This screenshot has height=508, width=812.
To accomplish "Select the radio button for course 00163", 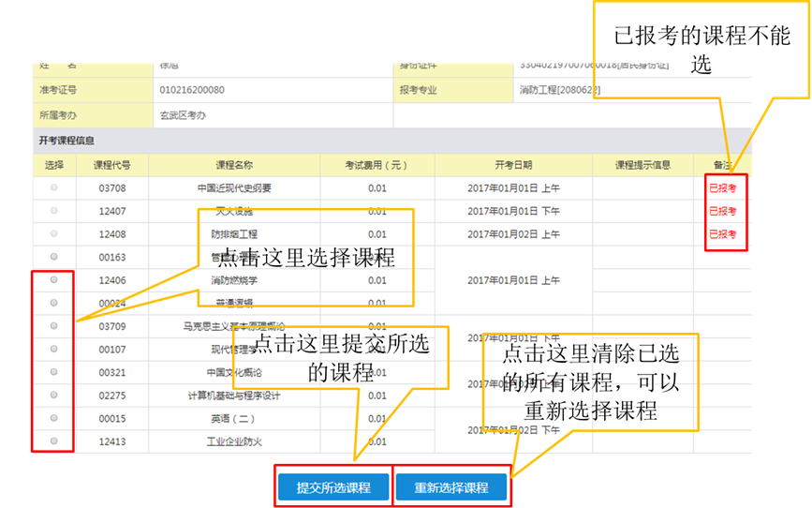I will coord(53,257).
